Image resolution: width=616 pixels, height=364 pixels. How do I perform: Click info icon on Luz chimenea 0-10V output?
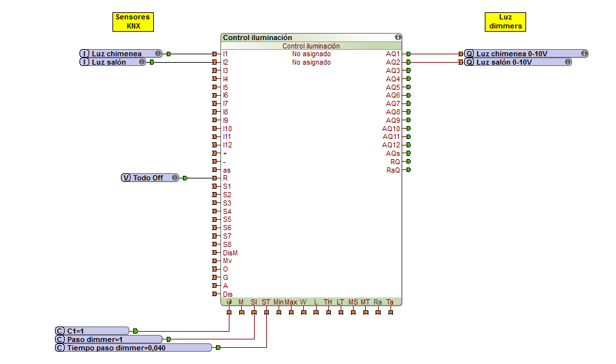[x=584, y=54]
